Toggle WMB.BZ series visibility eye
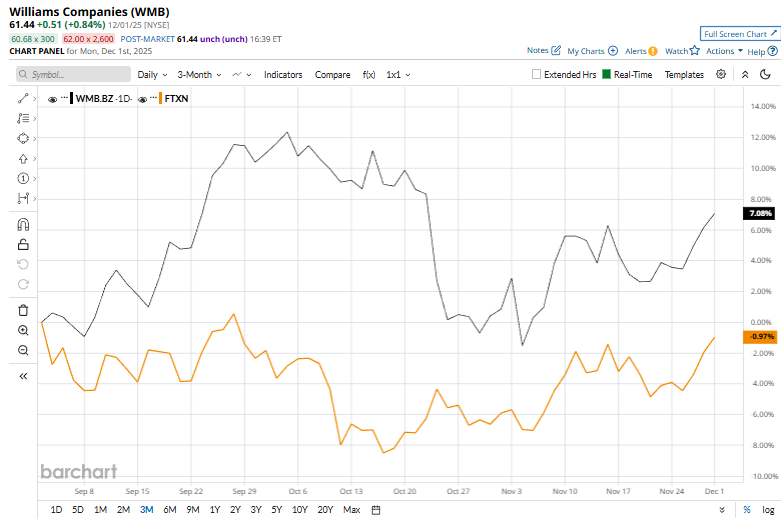The image size is (781, 522). pyautogui.click(x=52, y=100)
